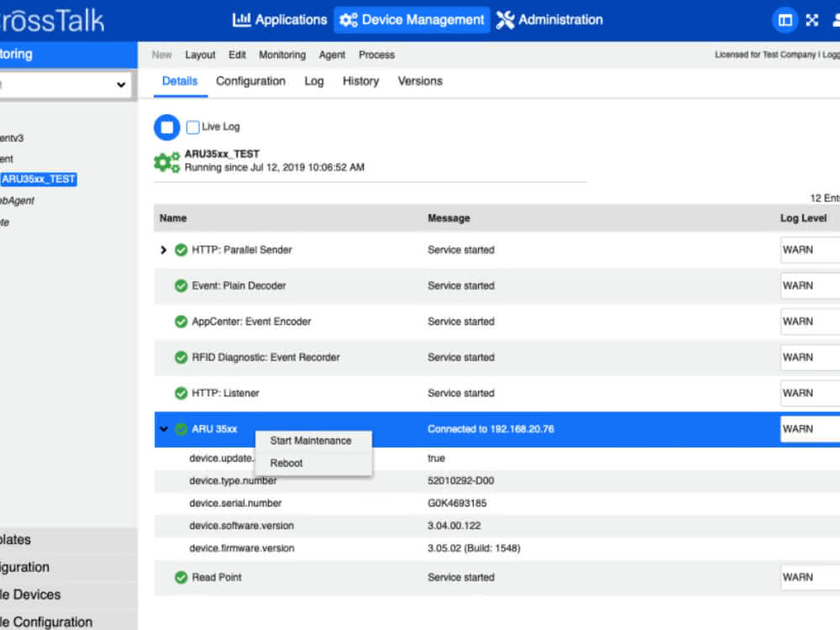Click the blue stop agent button
This screenshot has height=630, width=840.
point(167,128)
